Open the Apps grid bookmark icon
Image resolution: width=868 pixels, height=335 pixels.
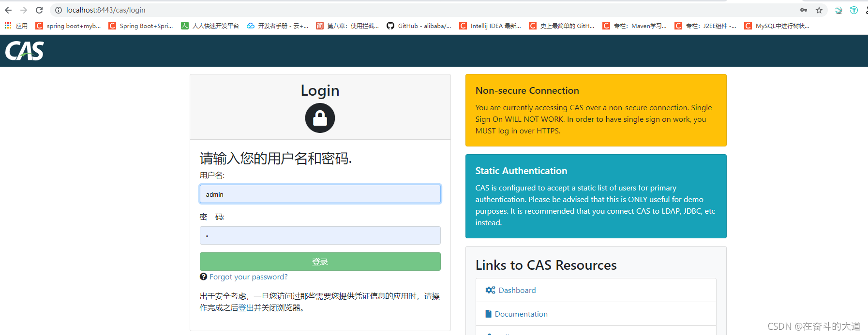[x=8, y=26]
